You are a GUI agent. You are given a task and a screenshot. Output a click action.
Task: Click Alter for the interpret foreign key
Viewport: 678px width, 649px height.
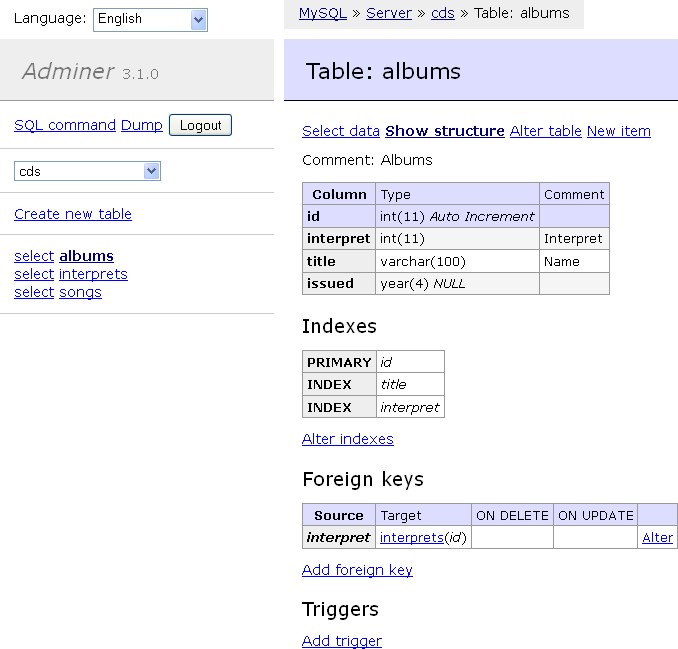pyautogui.click(x=657, y=537)
